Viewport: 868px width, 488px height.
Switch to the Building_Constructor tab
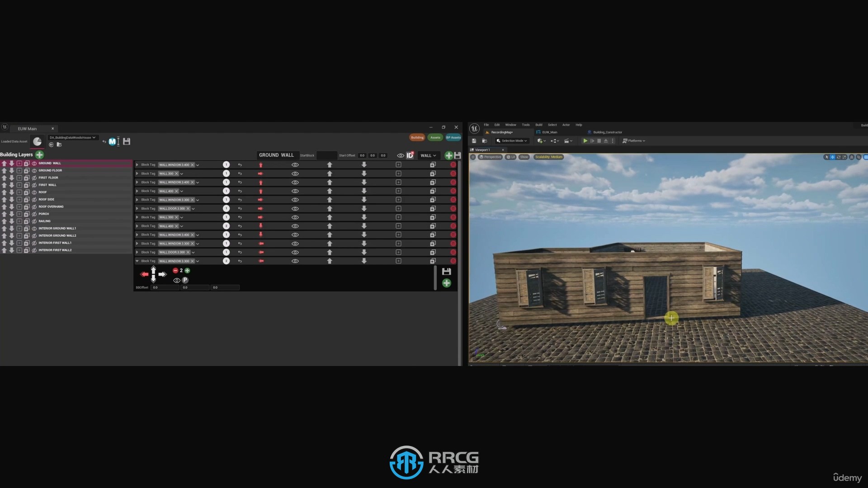click(x=605, y=132)
